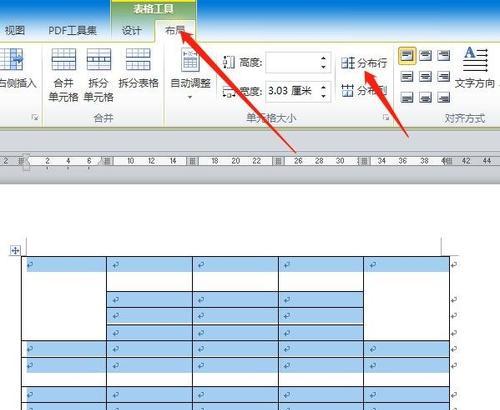Click the Split Cells (拆分单元格) icon
The image size is (500, 410).
pos(98,75)
